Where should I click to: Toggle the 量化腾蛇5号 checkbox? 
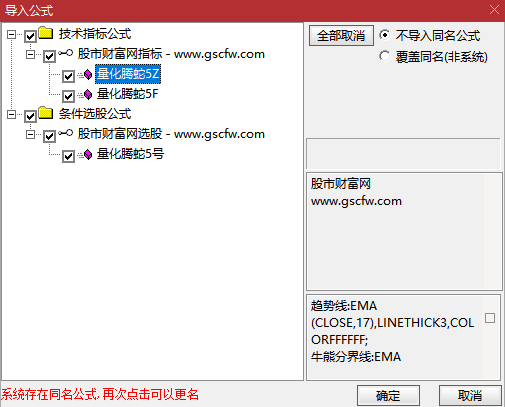[x=68, y=156]
